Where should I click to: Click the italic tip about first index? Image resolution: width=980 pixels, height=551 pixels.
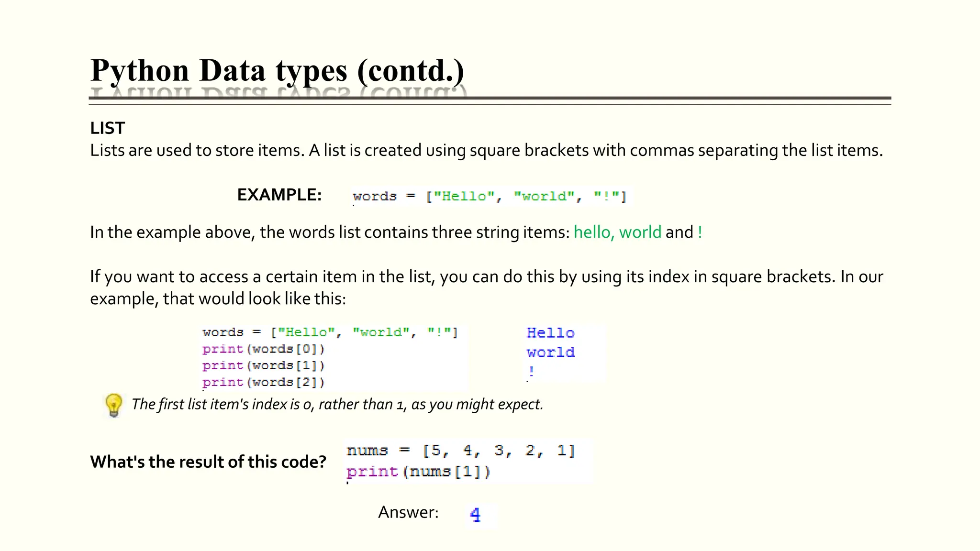pos(337,405)
